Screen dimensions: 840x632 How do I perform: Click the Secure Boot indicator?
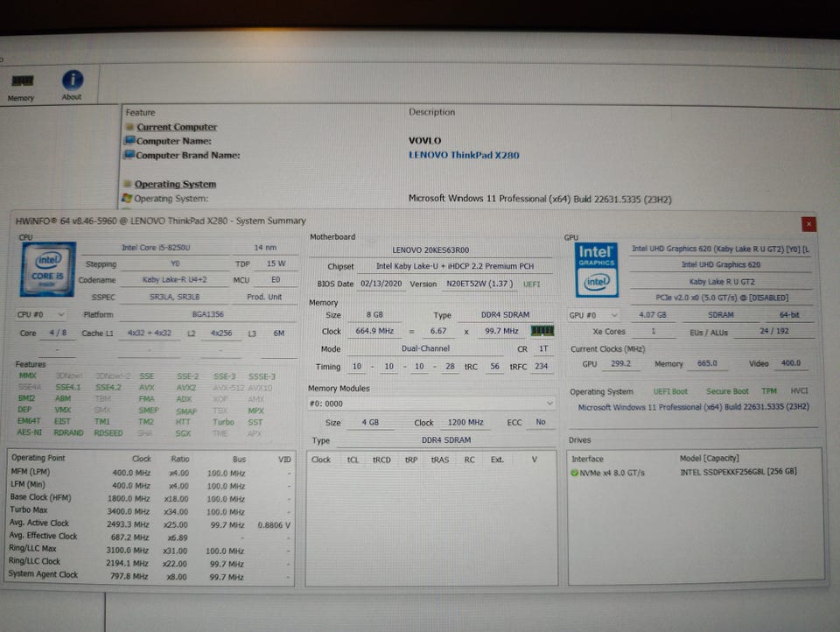727,391
